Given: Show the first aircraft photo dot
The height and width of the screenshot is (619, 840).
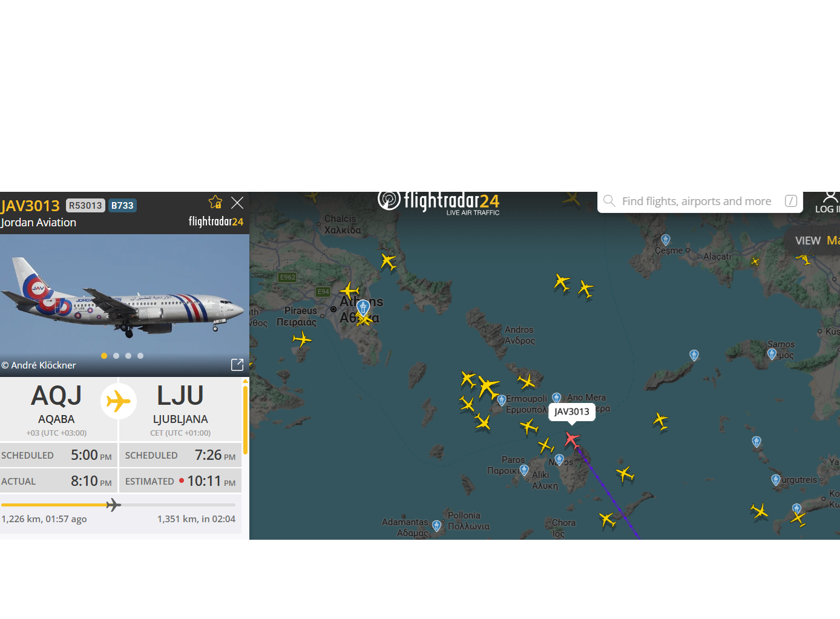Looking at the screenshot, I should click(x=104, y=356).
